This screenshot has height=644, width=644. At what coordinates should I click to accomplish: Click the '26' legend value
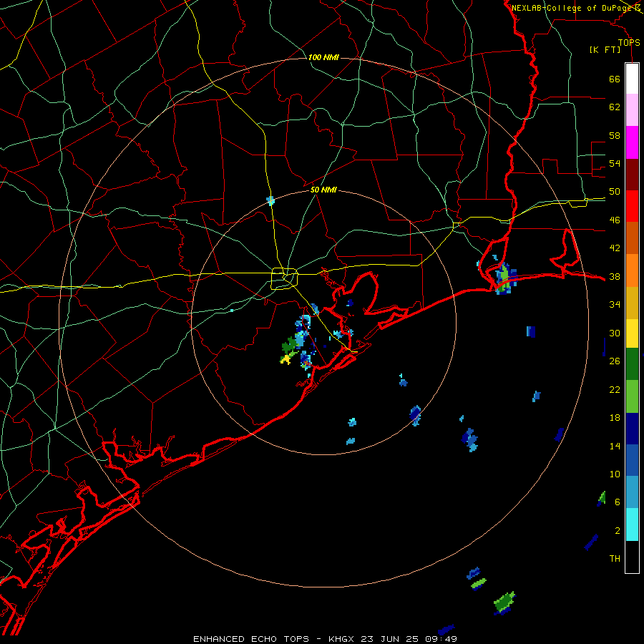coord(615,361)
